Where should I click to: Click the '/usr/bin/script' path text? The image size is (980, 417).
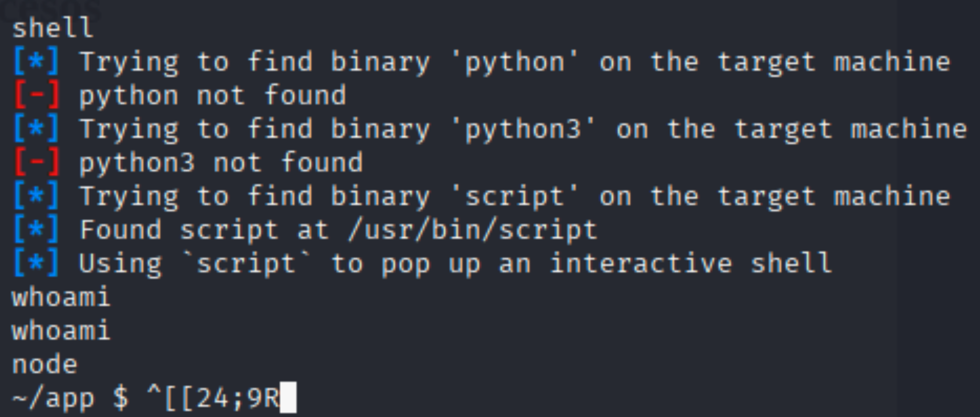(x=472, y=230)
